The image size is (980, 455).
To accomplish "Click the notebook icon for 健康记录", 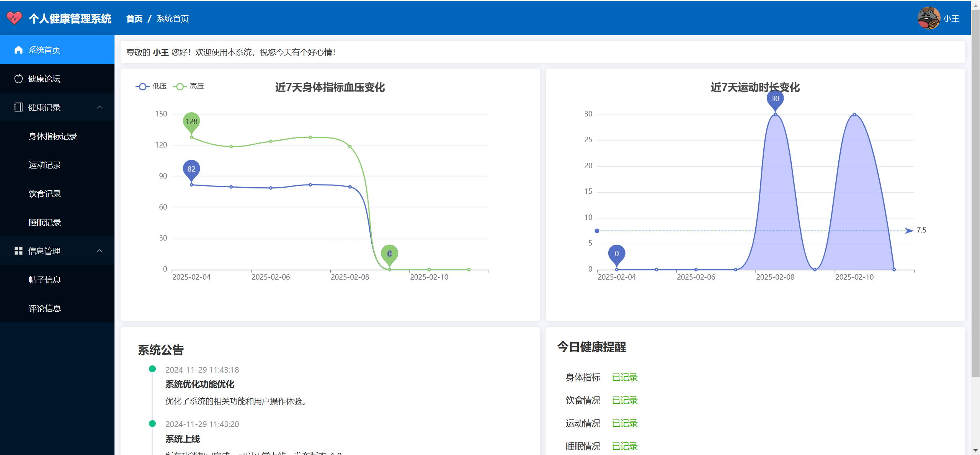I will [x=18, y=107].
